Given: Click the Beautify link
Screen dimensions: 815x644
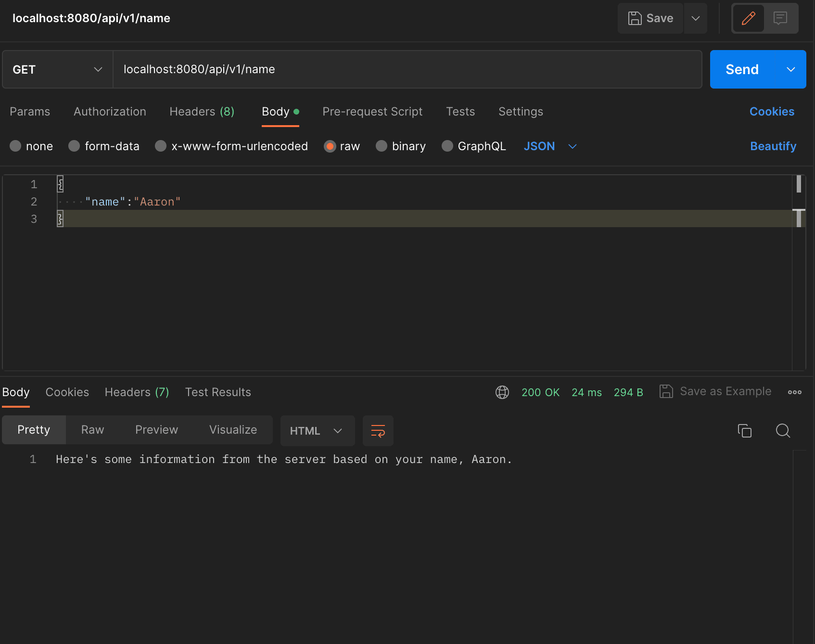Looking at the screenshot, I should tap(773, 146).
